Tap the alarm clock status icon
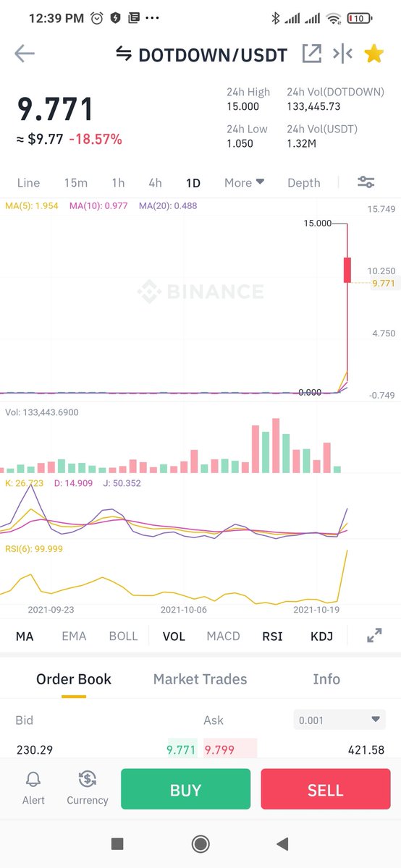 pyautogui.click(x=97, y=18)
